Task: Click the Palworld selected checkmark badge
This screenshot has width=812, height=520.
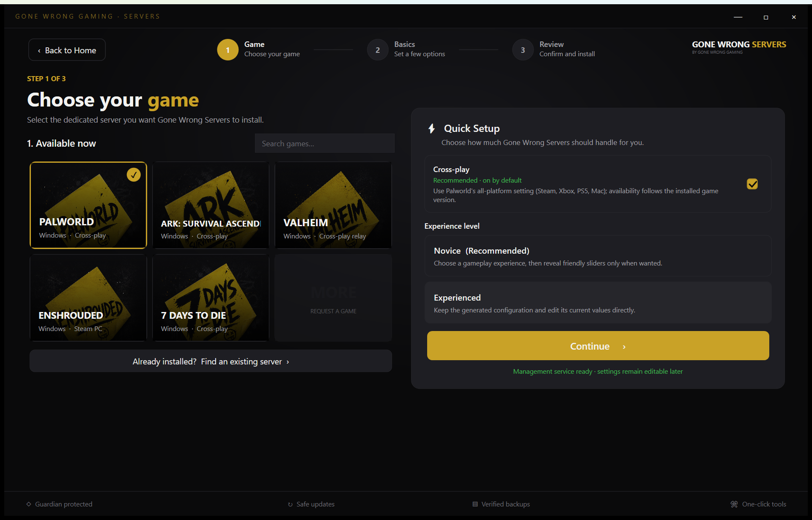Action: click(x=134, y=175)
